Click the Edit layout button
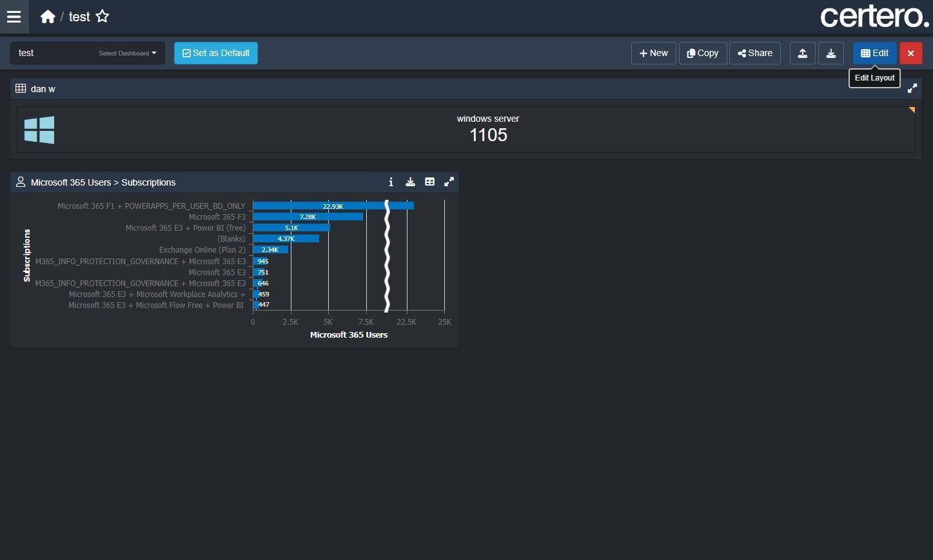Viewport: 933px width, 560px height. 875,53
